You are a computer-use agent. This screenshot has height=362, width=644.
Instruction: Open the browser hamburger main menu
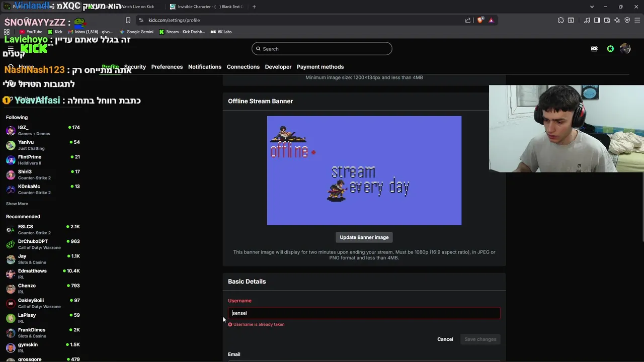[637, 20]
